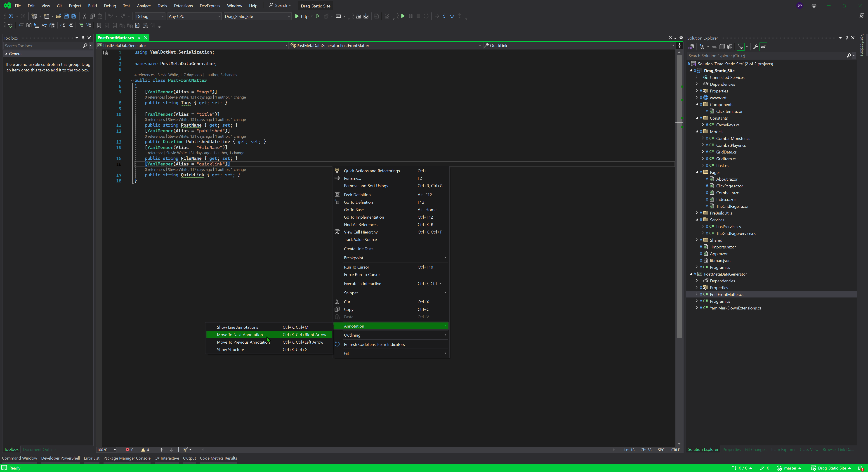Click the Search Toolbox input field
Image resolution: width=868 pixels, height=472 pixels.
click(x=40, y=45)
